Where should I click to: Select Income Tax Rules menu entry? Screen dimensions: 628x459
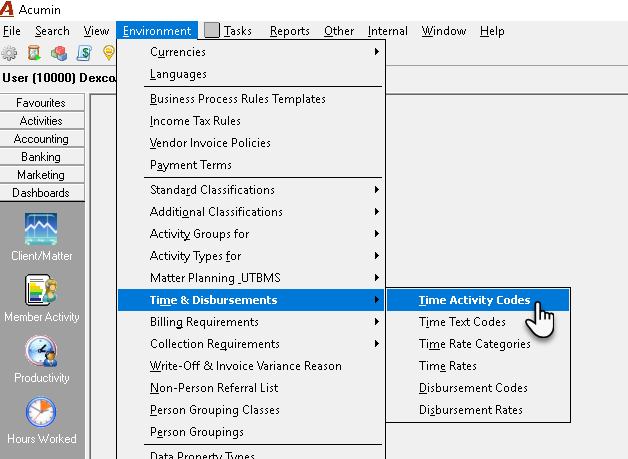click(251, 121)
